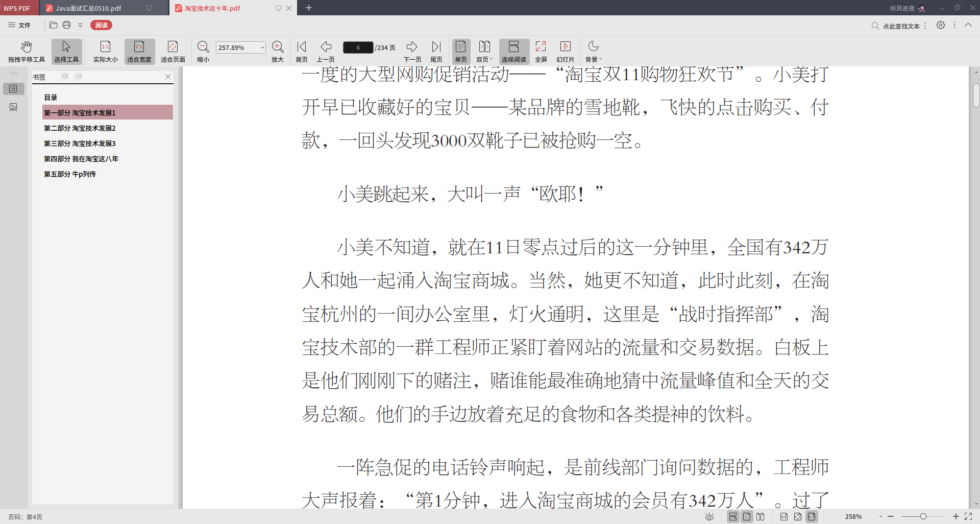Click the zoom in magnifier (放大)
Image resolution: width=980 pixels, height=524 pixels.
click(278, 52)
